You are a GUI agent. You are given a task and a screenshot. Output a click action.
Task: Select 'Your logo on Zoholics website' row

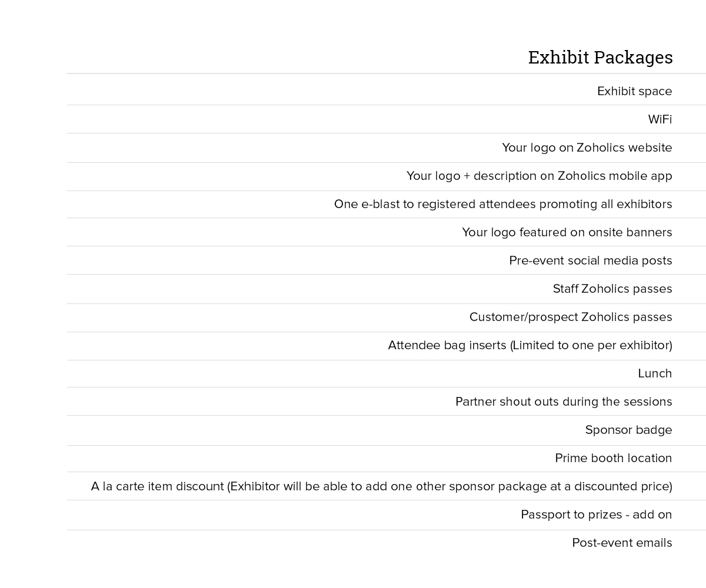[587, 148]
